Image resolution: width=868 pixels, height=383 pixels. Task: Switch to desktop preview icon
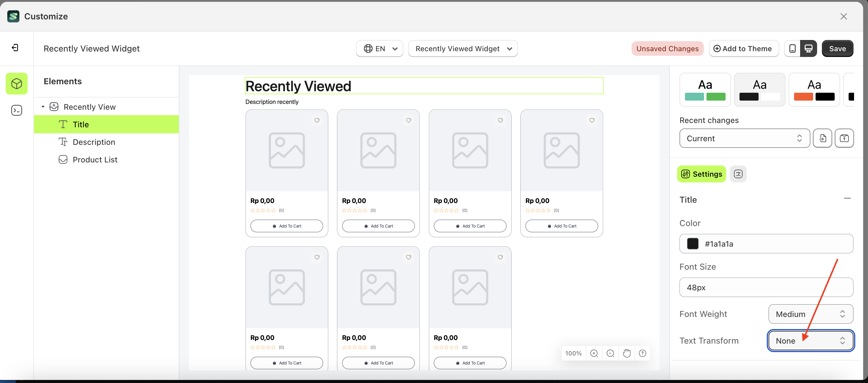tap(808, 48)
